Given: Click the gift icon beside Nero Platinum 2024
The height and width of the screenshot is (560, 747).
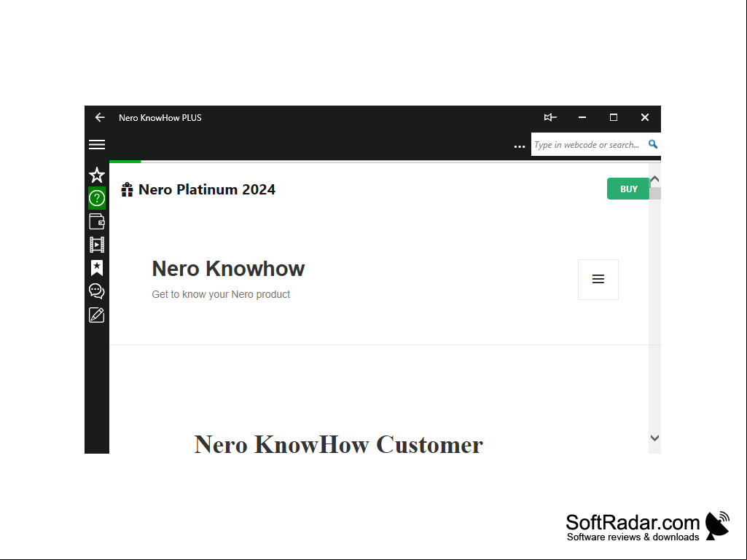Looking at the screenshot, I should 127,189.
